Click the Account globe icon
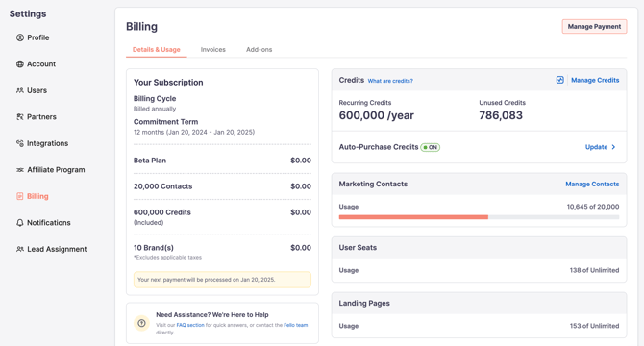 [20, 64]
